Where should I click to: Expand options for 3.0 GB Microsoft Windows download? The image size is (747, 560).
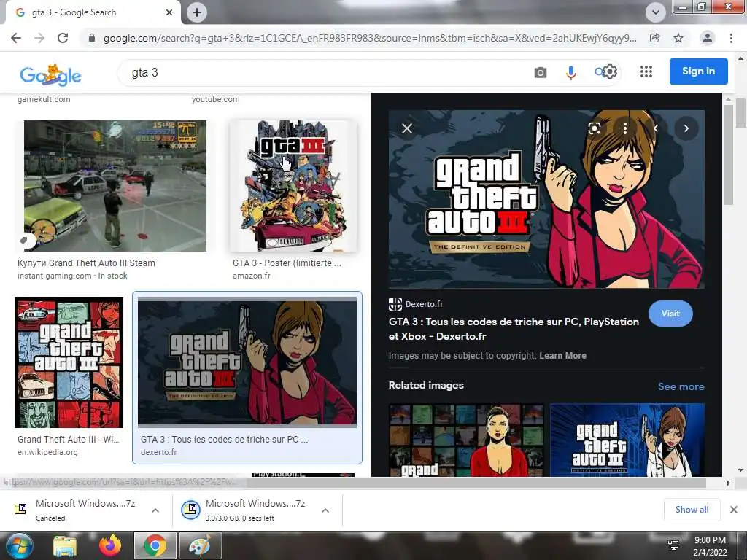(325, 510)
